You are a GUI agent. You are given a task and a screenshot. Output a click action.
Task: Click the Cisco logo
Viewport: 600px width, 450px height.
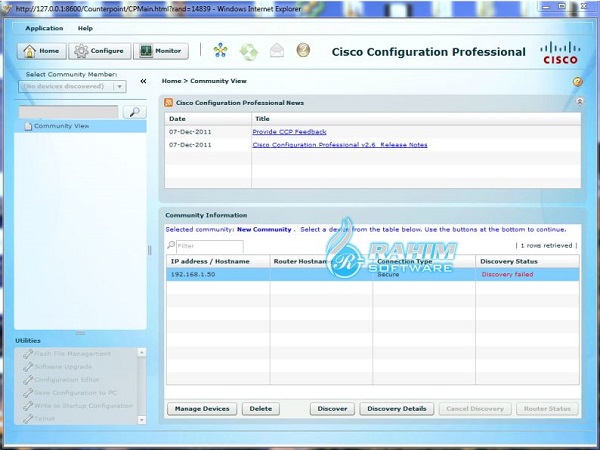[560, 53]
